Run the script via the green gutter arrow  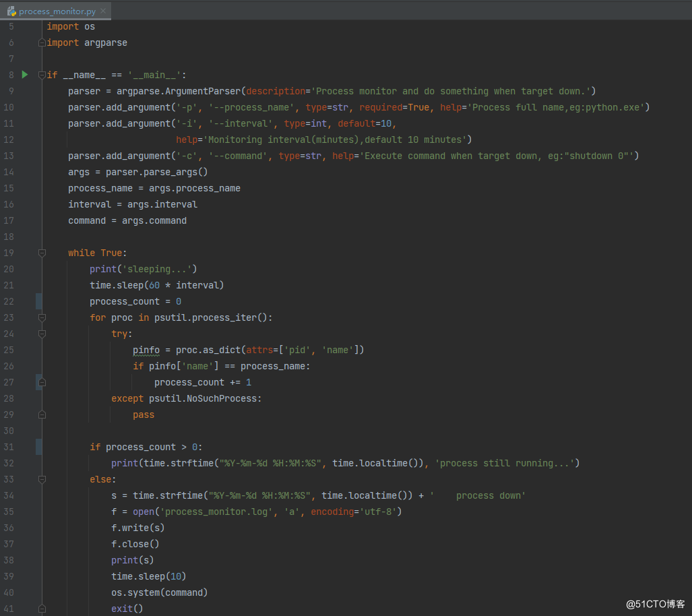[25, 75]
